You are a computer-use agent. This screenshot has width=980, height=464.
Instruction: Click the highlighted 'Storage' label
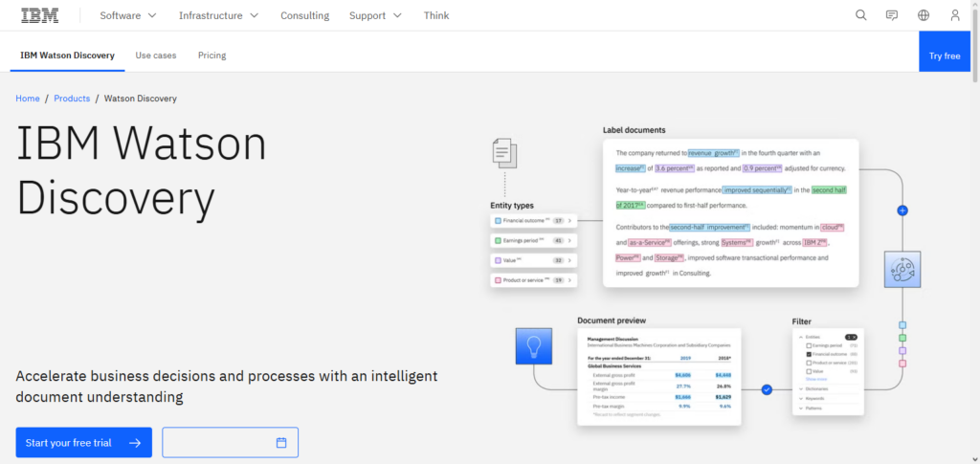(670, 257)
